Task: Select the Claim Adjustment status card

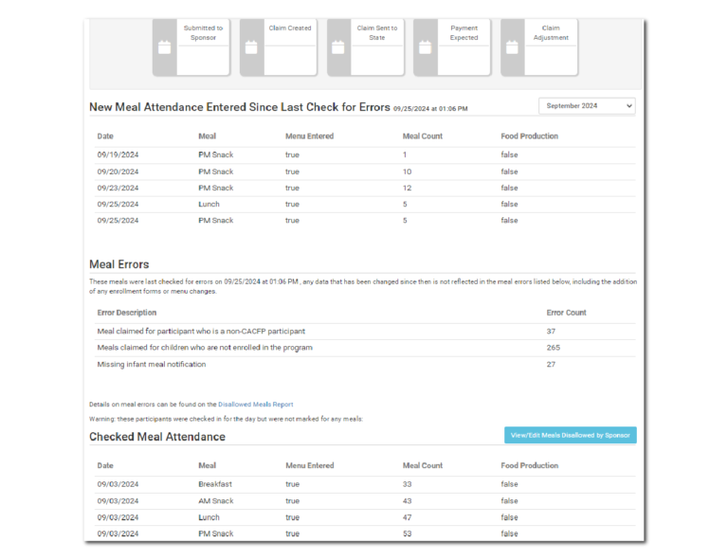Action: (x=551, y=45)
